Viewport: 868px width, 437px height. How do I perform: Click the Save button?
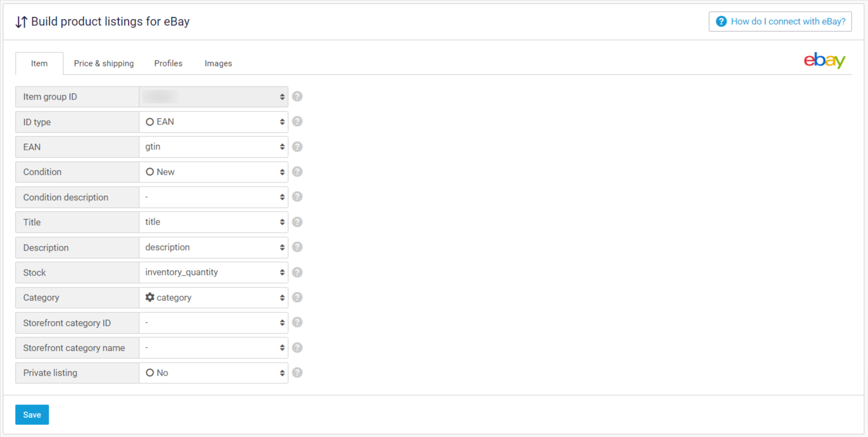[x=32, y=415]
